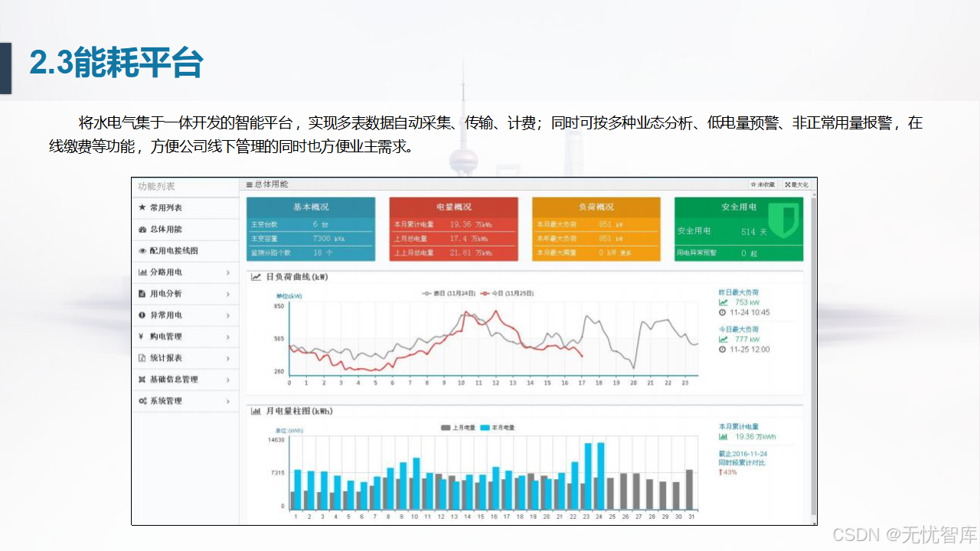Click the 基本概况 card header
Image resolution: width=980 pixels, height=551 pixels.
[x=311, y=207]
